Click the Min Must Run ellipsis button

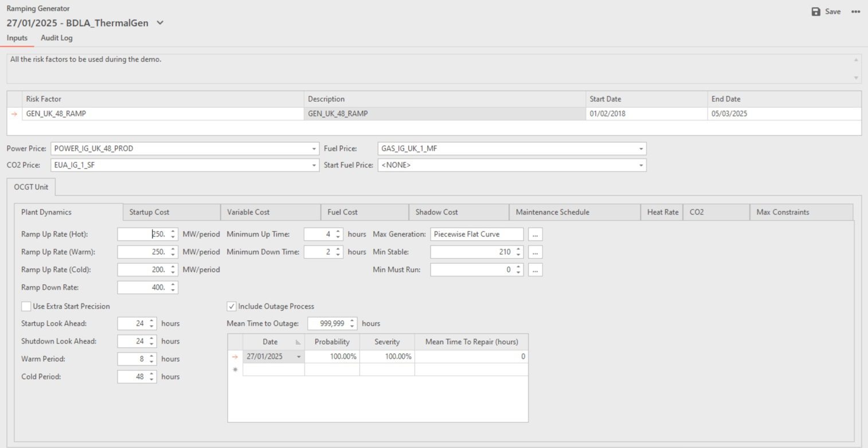point(535,270)
